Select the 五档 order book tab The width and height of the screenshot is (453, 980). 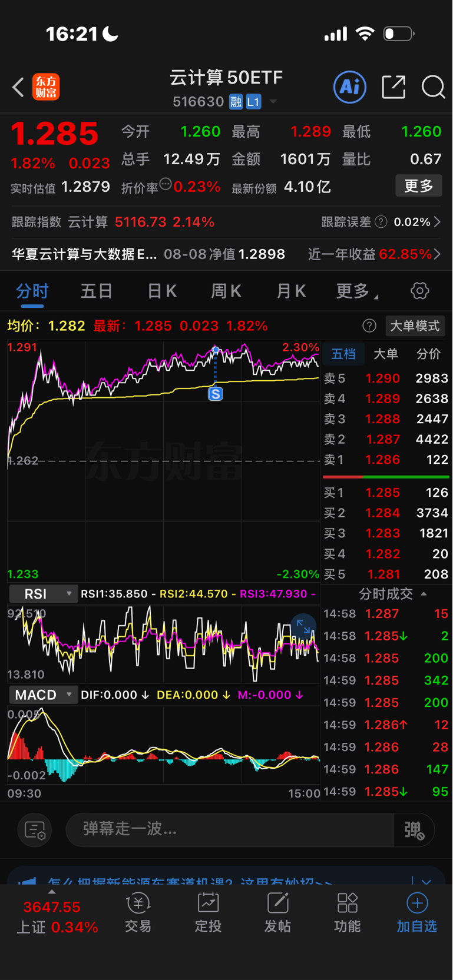tap(343, 354)
